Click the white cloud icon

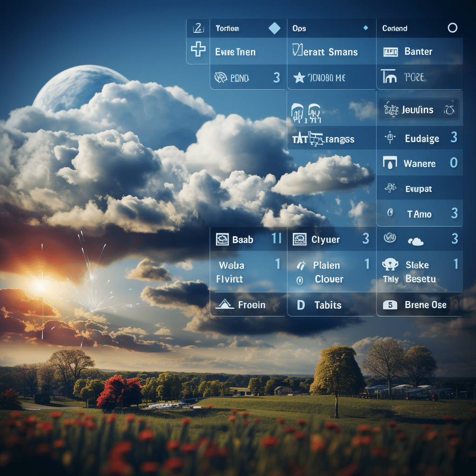click(x=416, y=242)
